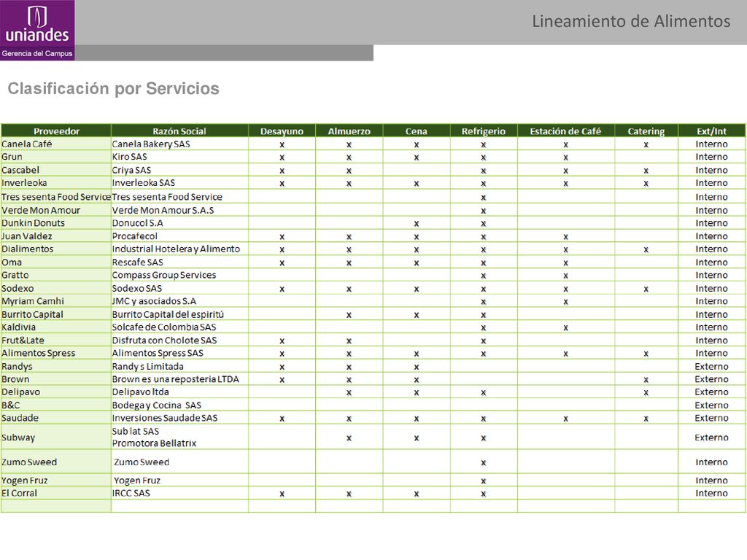This screenshot has height=560, width=747.
Task: Click the Refrigerio x mark in Zumo Sweed row
Action: [x=484, y=463]
